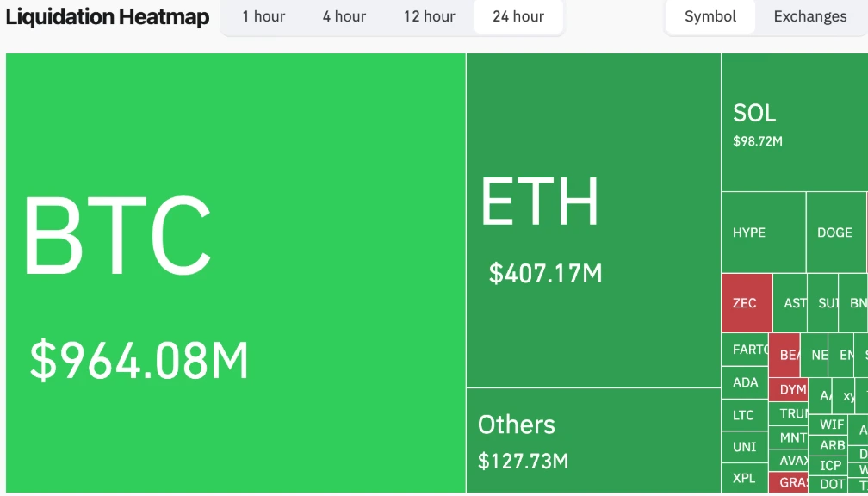Select the AVAX tile
The height and width of the screenshot is (496, 868).
click(x=788, y=462)
